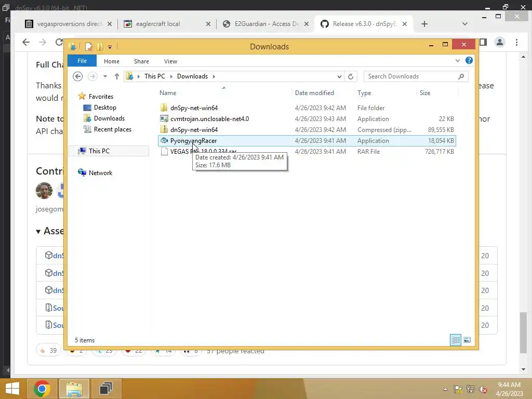
Task: Click the search magnifier in Search Downloads
Action: coord(461,76)
